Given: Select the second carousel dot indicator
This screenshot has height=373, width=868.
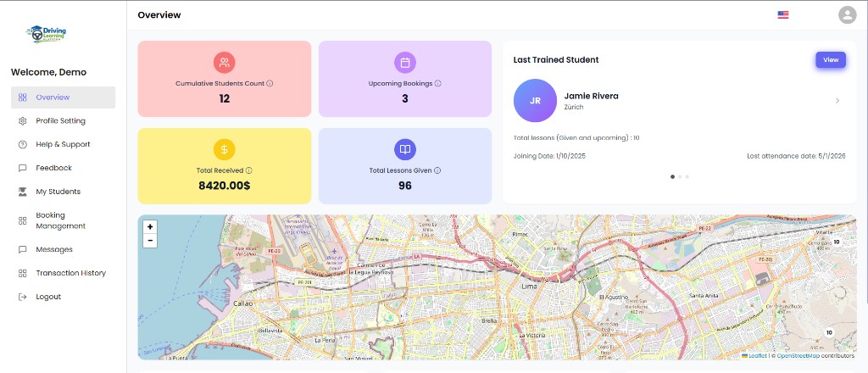Looking at the screenshot, I should (x=680, y=176).
